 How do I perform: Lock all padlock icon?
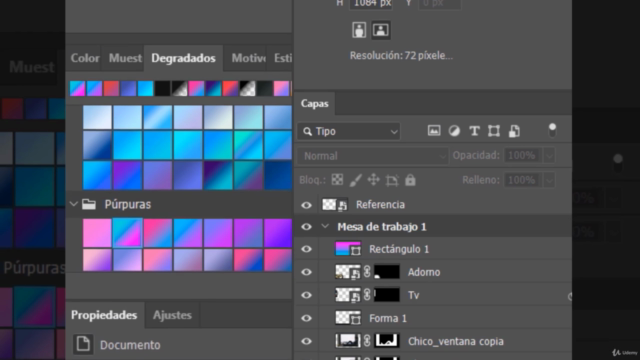410,180
